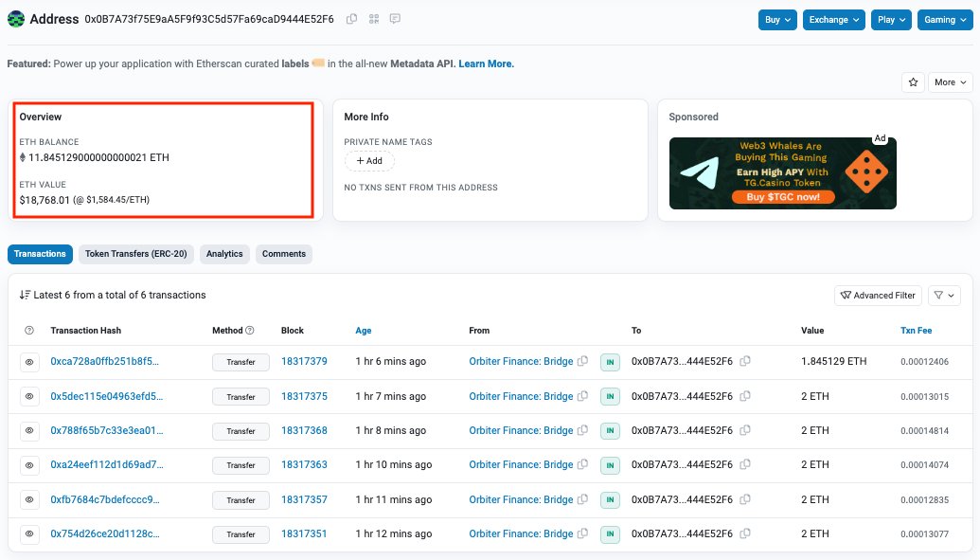Open transaction hash 0x754d26ce20d1128c

(x=105, y=533)
